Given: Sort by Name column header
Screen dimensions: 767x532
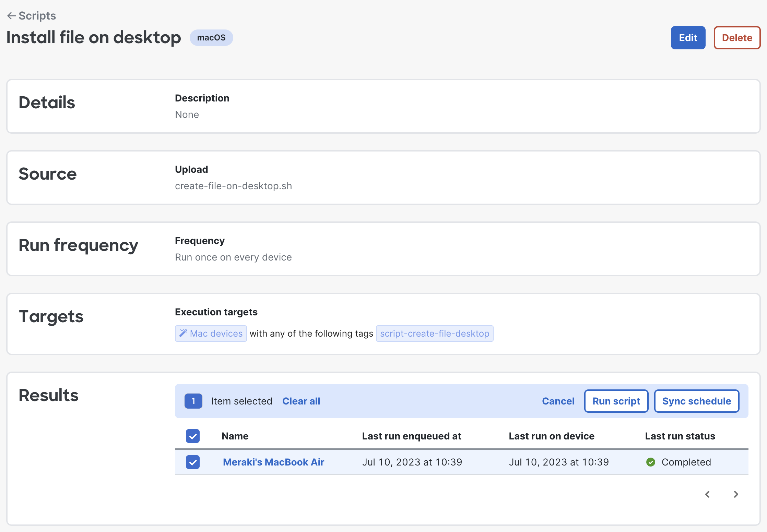Looking at the screenshot, I should (x=235, y=436).
